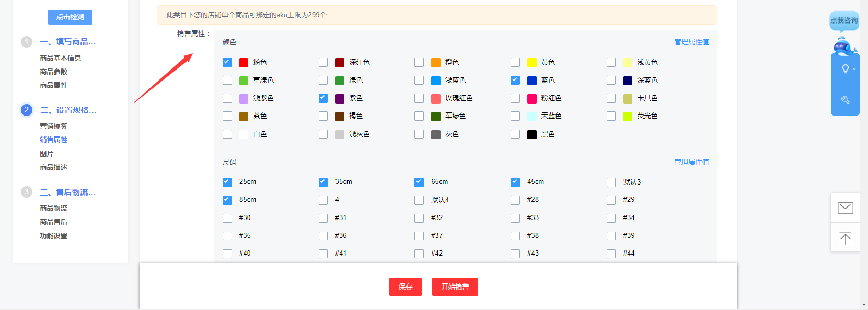This screenshot has width=868, height=310.
Task: Click step 3 circle icon in sidebar
Action: pyautogui.click(x=27, y=192)
